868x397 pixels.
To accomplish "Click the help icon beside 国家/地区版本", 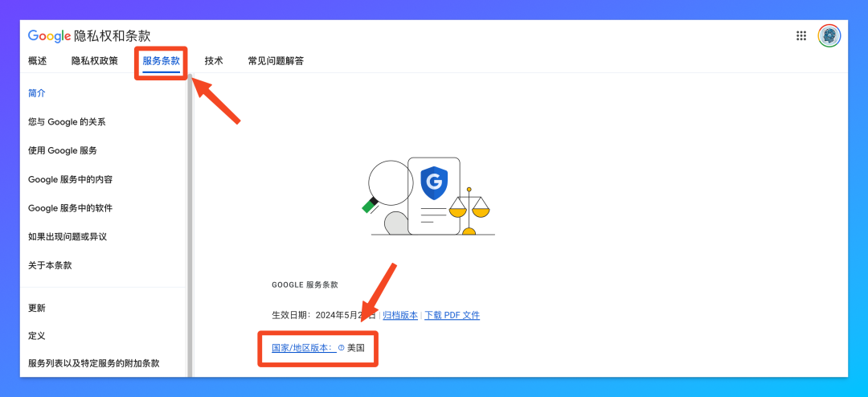I will pyautogui.click(x=341, y=348).
